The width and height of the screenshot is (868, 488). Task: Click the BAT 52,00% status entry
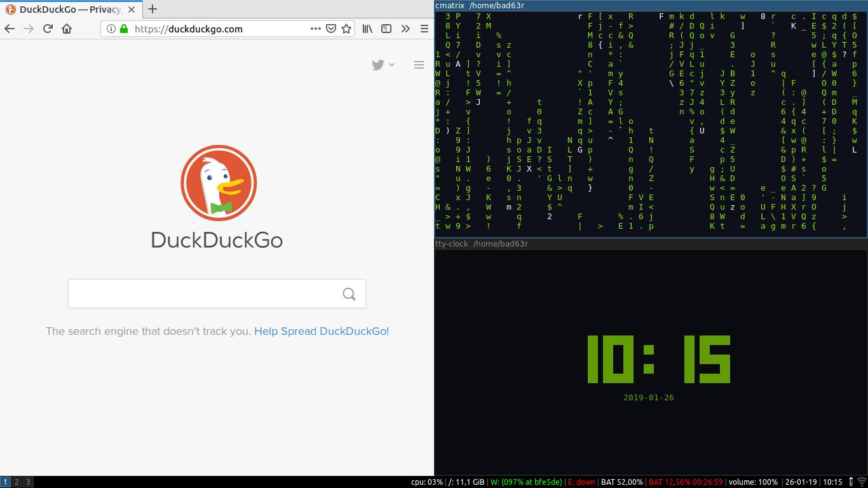pyautogui.click(x=621, y=482)
